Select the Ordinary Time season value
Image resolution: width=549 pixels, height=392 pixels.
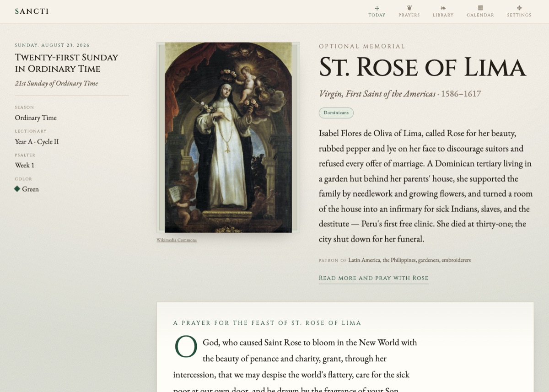(x=36, y=118)
